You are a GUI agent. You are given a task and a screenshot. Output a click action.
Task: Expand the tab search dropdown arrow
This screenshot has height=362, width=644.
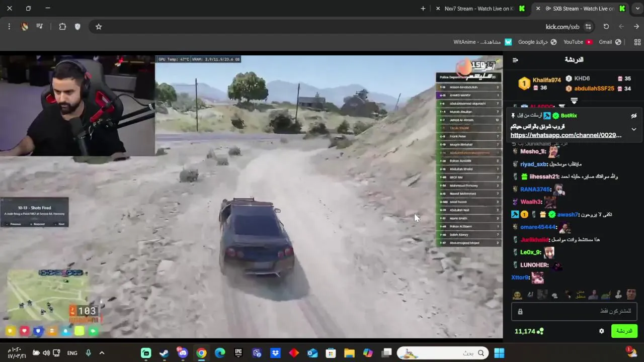pyautogui.click(x=636, y=9)
